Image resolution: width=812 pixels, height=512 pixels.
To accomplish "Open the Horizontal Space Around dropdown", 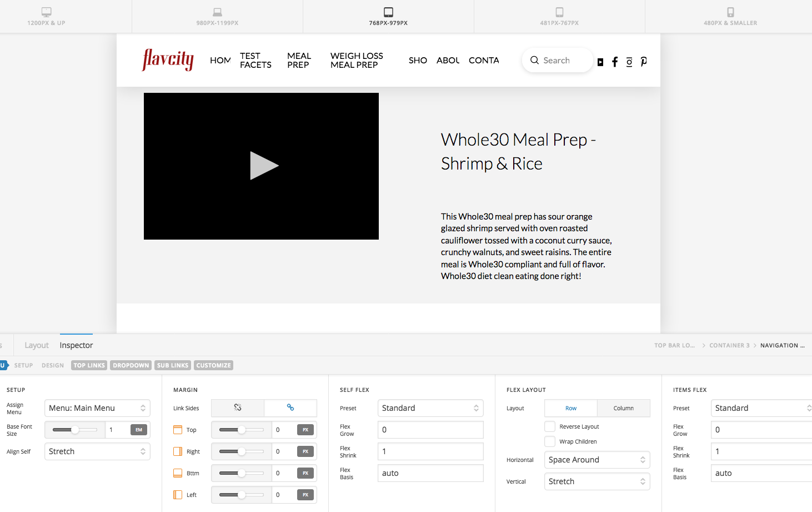I will 597,460.
